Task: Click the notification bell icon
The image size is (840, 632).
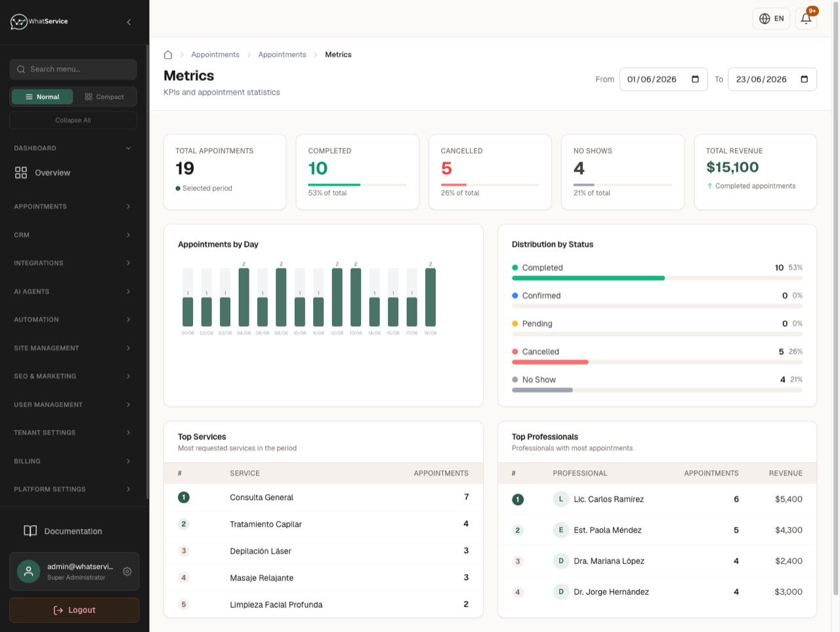Action: [x=806, y=18]
